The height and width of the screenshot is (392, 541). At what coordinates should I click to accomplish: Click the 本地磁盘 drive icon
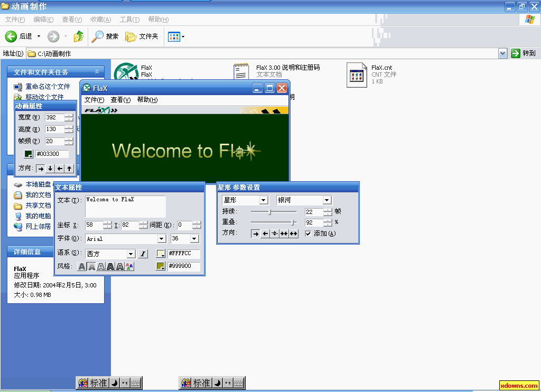tap(18, 184)
